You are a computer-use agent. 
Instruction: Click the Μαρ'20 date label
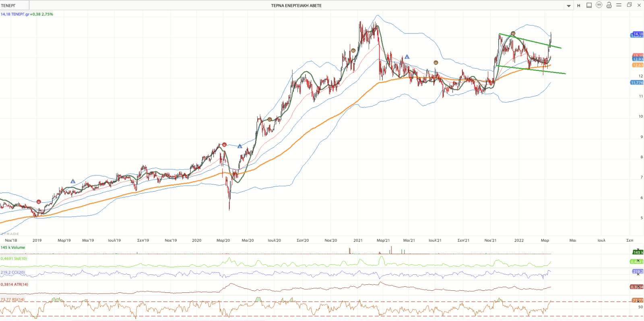tap(223, 240)
